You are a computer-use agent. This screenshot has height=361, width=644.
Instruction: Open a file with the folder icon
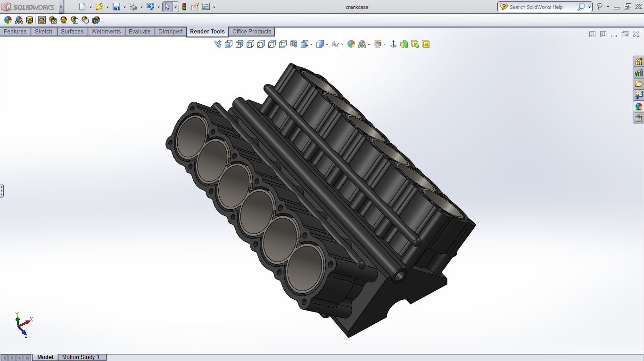coord(99,7)
